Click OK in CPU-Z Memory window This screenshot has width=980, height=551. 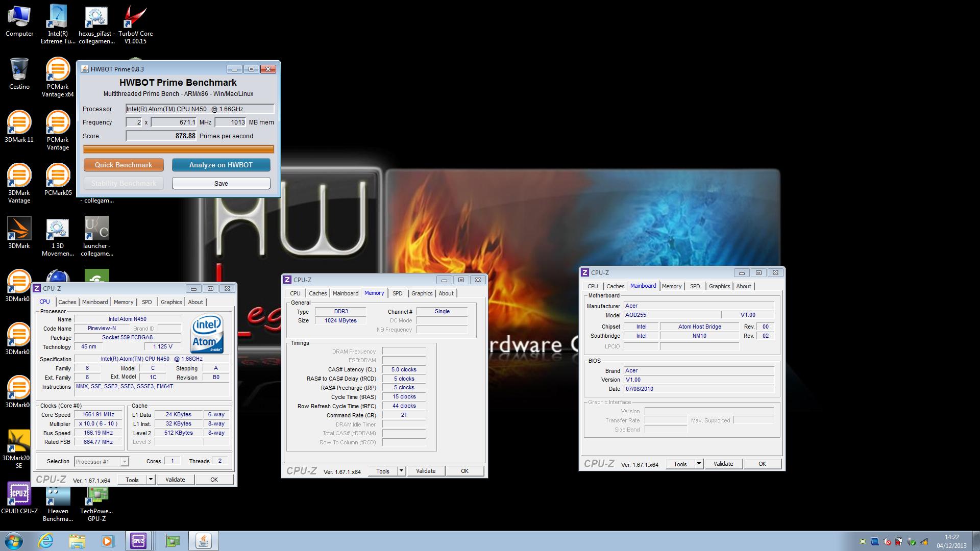pyautogui.click(x=464, y=471)
